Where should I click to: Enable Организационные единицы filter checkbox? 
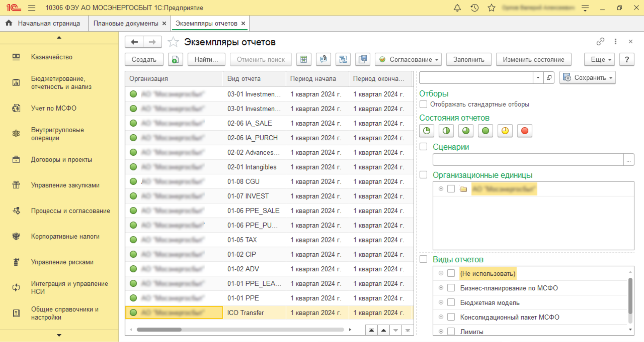coord(423,175)
